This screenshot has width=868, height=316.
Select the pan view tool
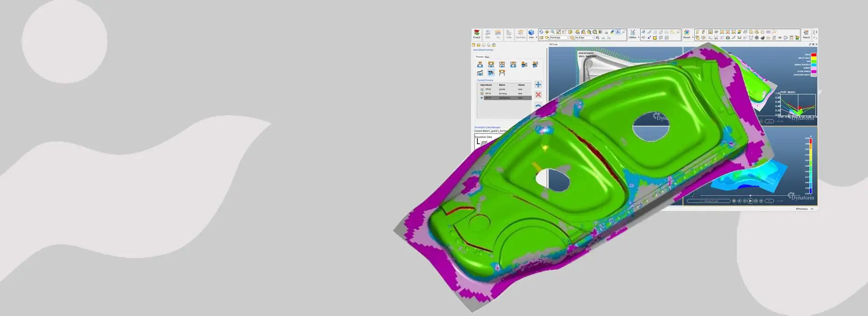click(x=547, y=32)
